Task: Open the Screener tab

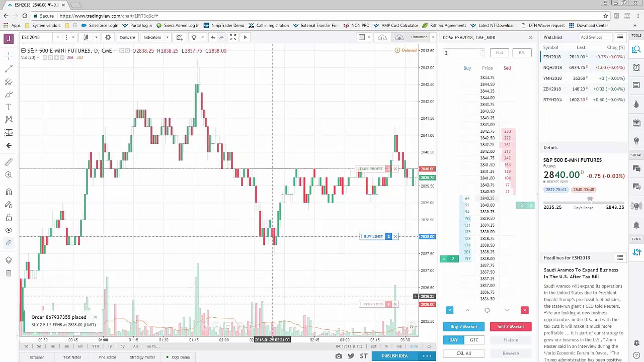Action: click(x=37, y=357)
